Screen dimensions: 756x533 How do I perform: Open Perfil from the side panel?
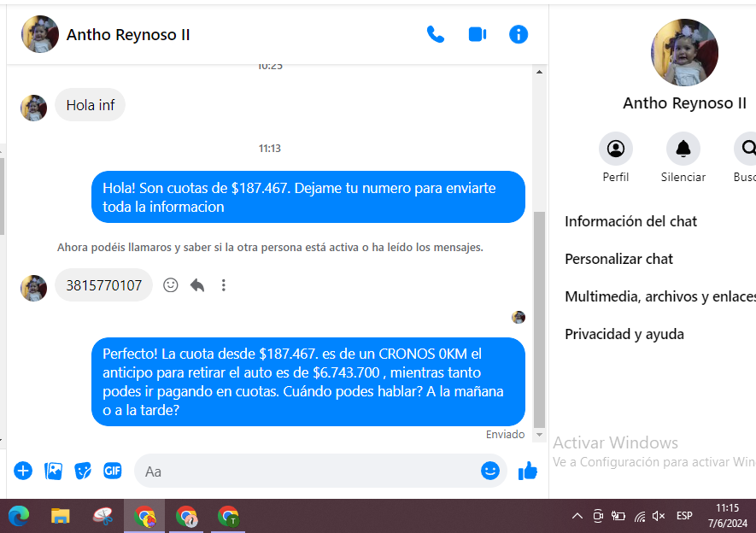point(615,149)
